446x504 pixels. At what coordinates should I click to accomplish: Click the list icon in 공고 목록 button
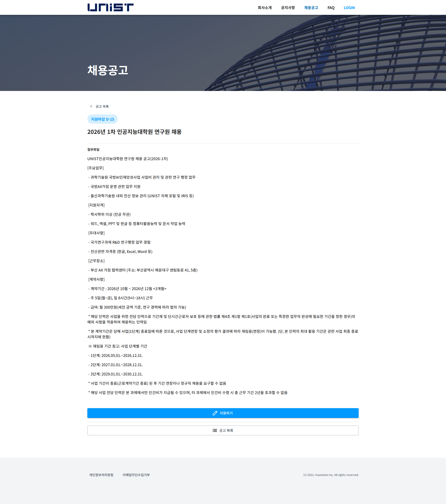[x=214, y=430]
